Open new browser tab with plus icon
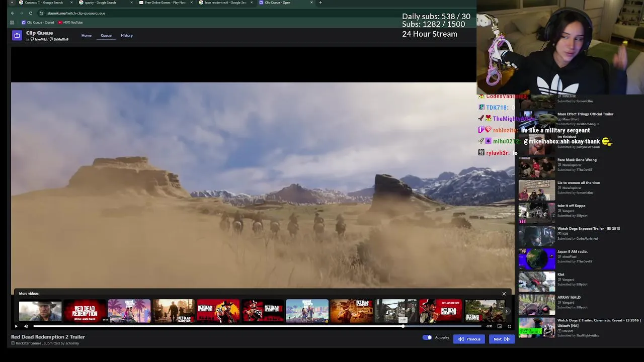Screen dimensions: 644x362 coord(320,3)
